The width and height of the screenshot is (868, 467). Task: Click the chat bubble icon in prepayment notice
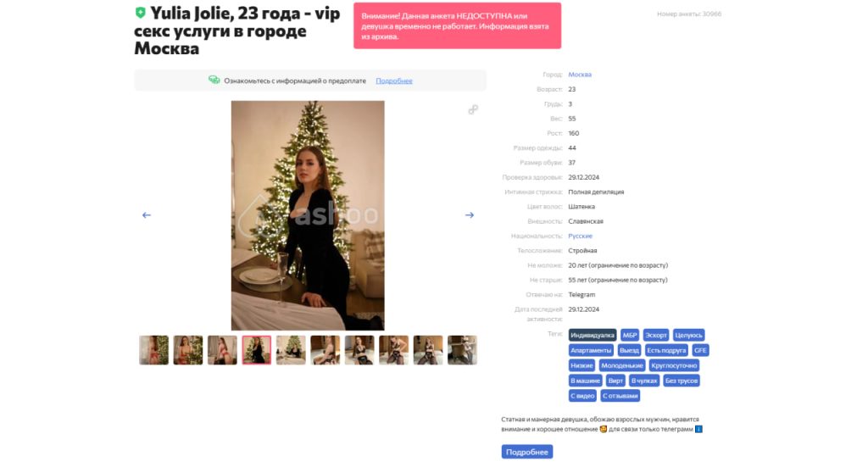(x=214, y=81)
